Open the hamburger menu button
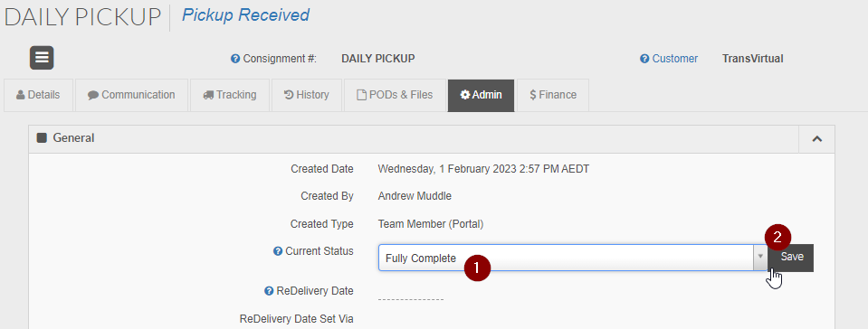868x329 pixels. 42,58
